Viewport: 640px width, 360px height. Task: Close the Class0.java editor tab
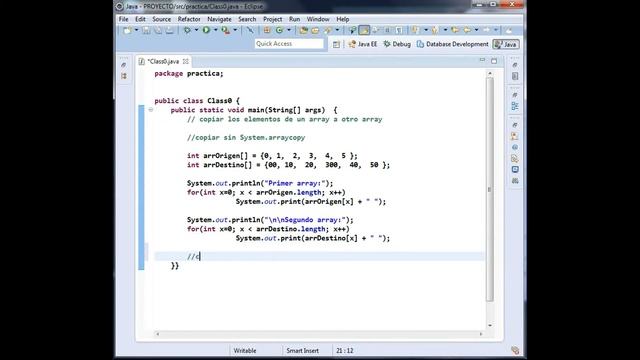[186, 61]
